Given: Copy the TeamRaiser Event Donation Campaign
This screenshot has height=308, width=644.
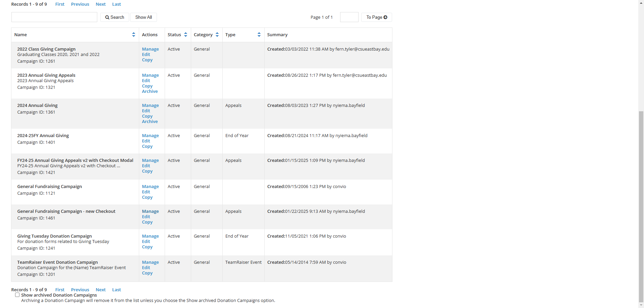Looking at the screenshot, I should click(147, 273).
